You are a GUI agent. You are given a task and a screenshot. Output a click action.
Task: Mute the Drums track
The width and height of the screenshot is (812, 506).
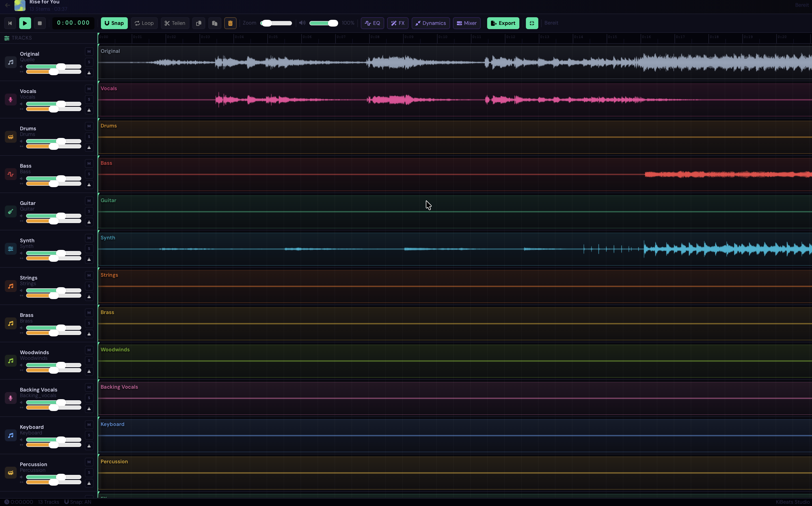click(x=89, y=126)
